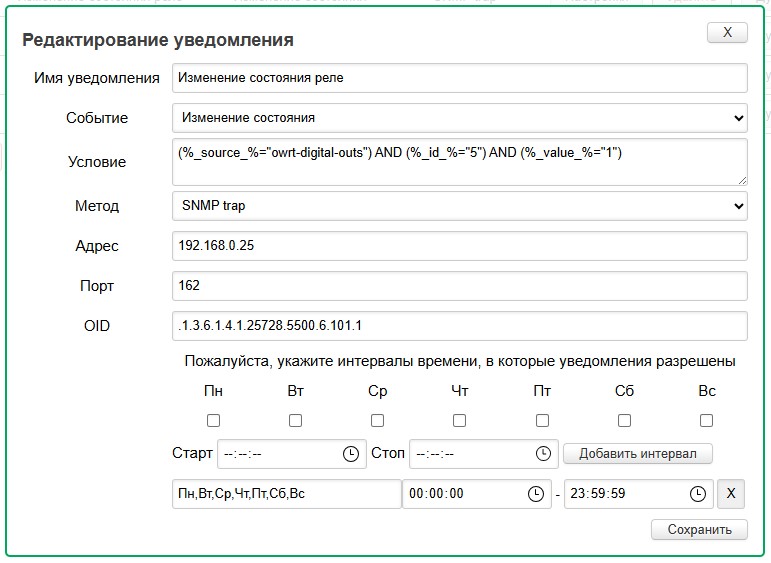Click the days list field Пн,Вт,Ср,Чт,Пт,Сб,Вс
Viewport: 771px width, 563px height.
click(x=286, y=494)
